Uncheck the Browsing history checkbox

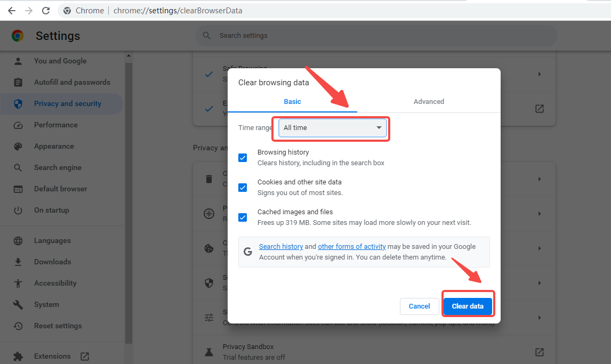coord(243,158)
